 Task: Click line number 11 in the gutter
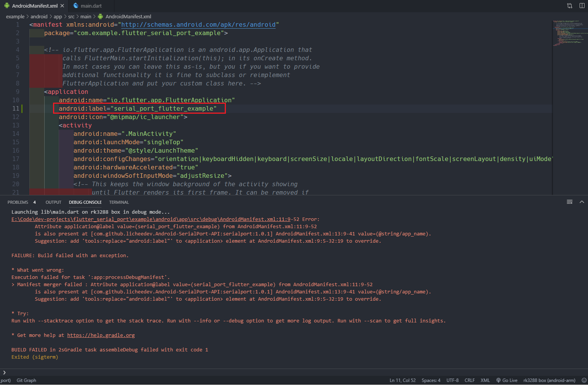(15, 109)
